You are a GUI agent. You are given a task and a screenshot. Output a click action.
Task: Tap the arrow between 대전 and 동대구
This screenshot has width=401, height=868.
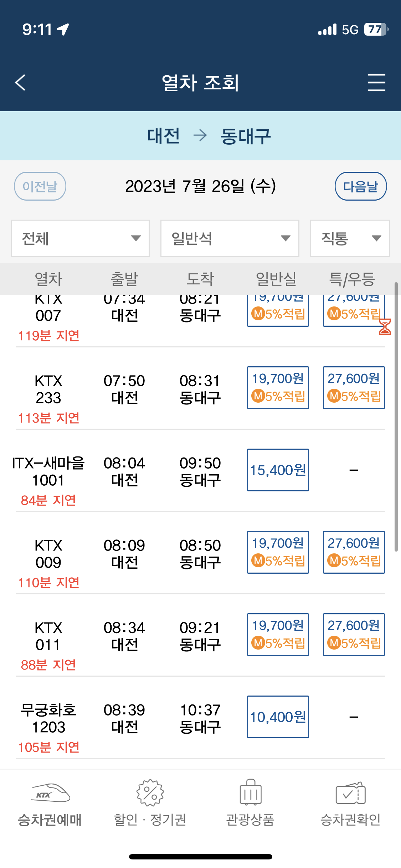pyautogui.click(x=200, y=136)
